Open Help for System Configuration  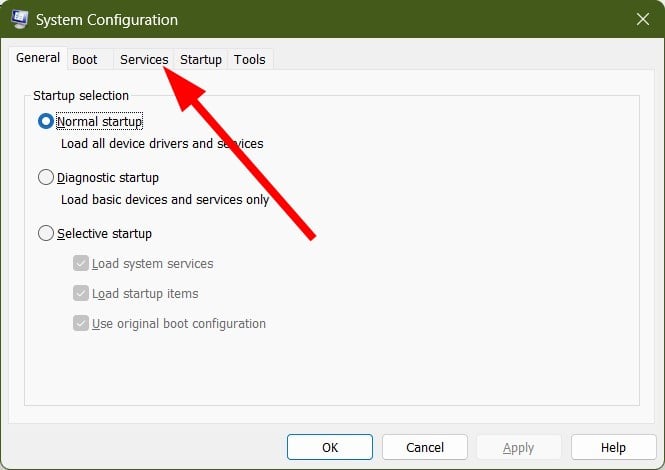click(614, 447)
